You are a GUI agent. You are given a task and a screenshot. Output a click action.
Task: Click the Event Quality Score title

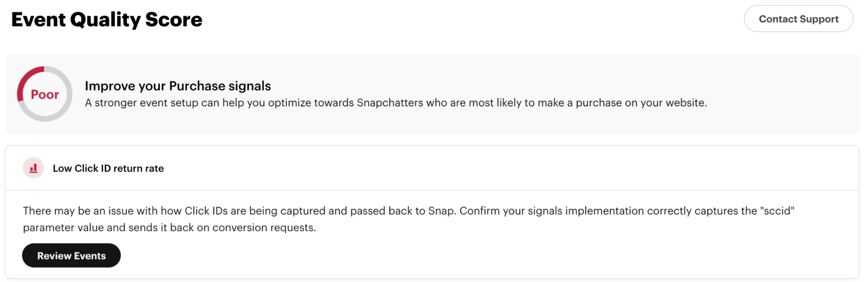107,20
